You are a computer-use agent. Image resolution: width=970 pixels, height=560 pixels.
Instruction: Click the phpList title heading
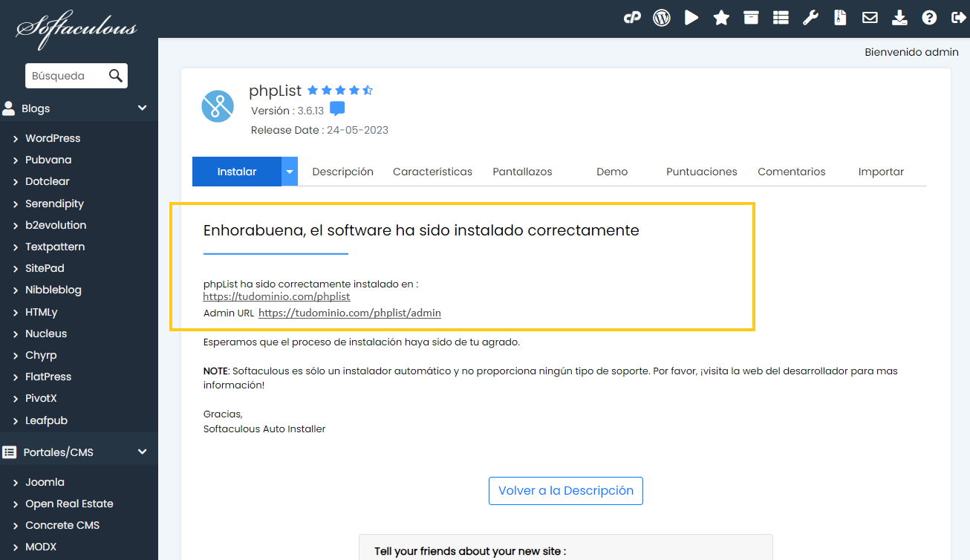point(276,91)
